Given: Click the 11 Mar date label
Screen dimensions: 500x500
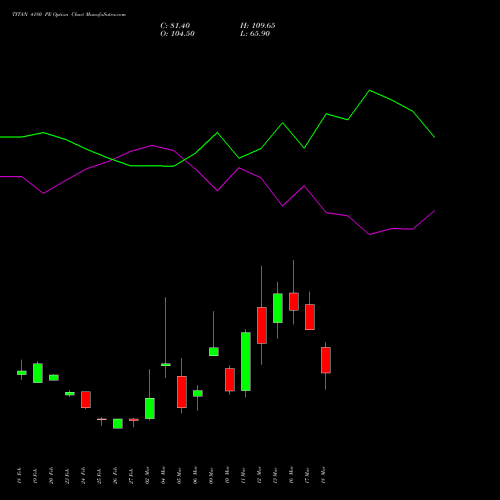Looking at the screenshot, I should click(243, 476).
